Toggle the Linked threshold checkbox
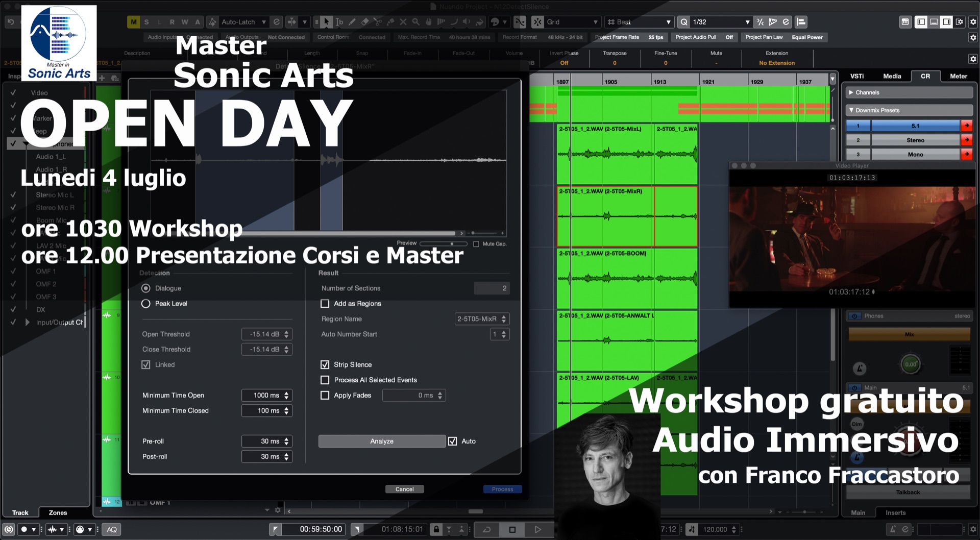980x540 pixels. click(146, 364)
